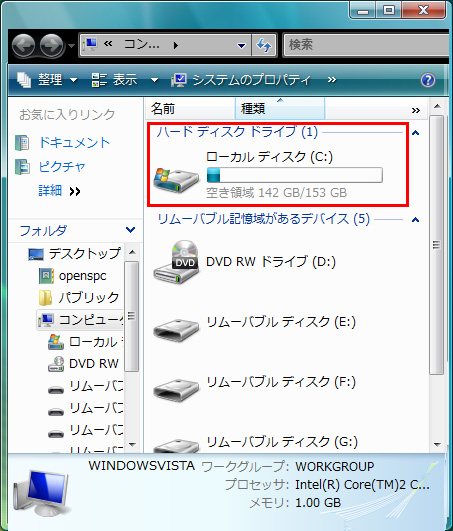Image resolution: width=453 pixels, height=531 pixels.
Task: Click the WORKGROUP value text
Action: [x=335, y=467]
